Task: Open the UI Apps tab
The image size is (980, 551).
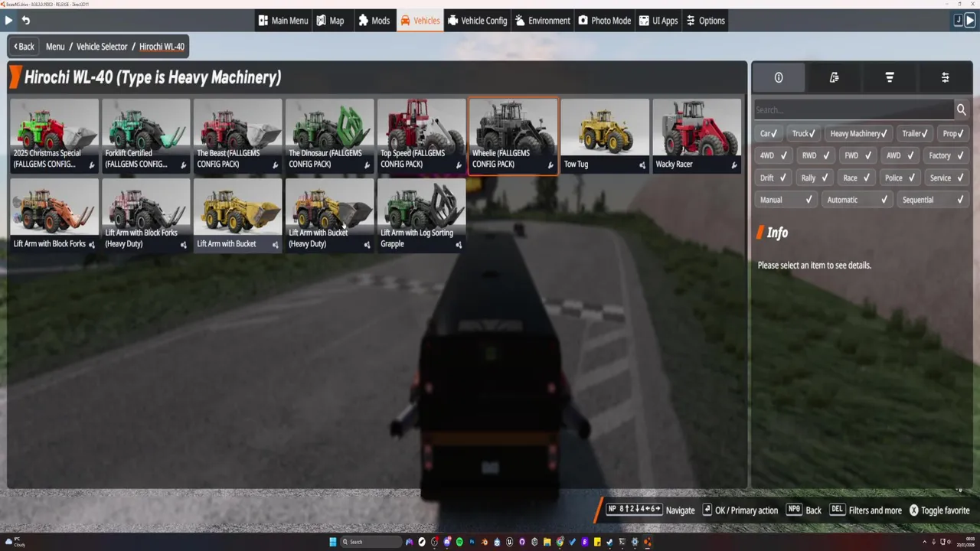Action: pyautogui.click(x=659, y=21)
